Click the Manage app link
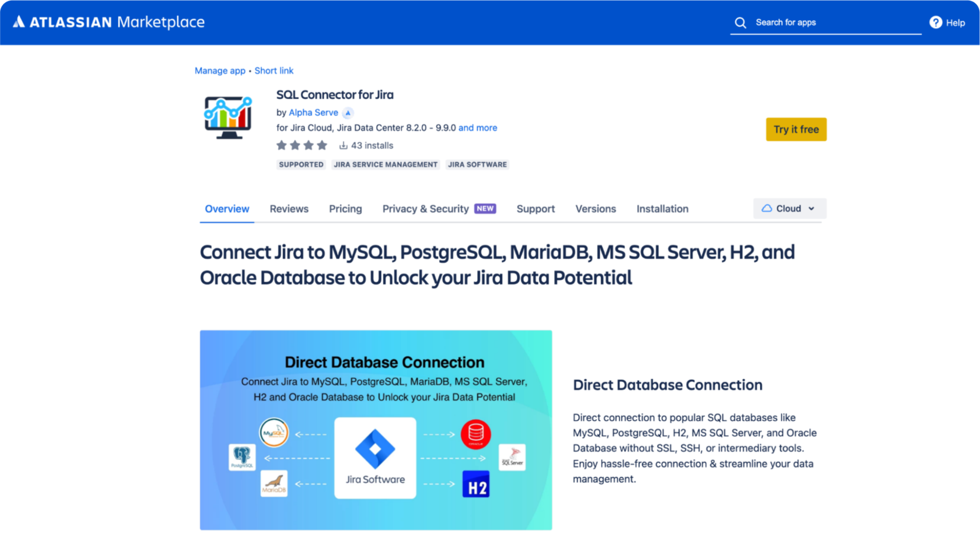 (220, 71)
